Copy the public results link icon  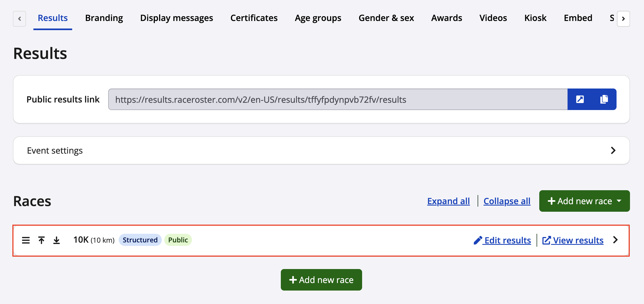click(604, 99)
